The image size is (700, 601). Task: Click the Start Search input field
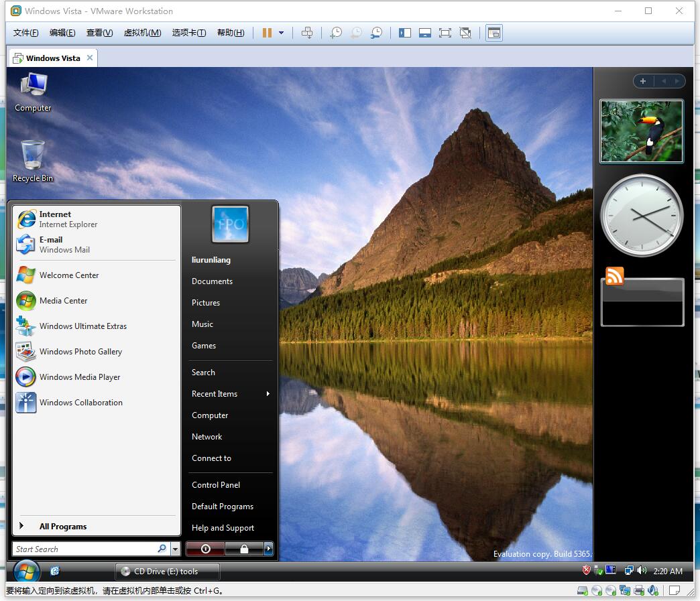coord(85,549)
